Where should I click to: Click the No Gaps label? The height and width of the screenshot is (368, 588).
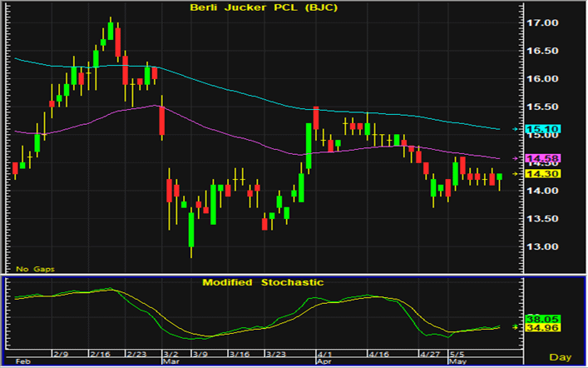[x=35, y=269]
